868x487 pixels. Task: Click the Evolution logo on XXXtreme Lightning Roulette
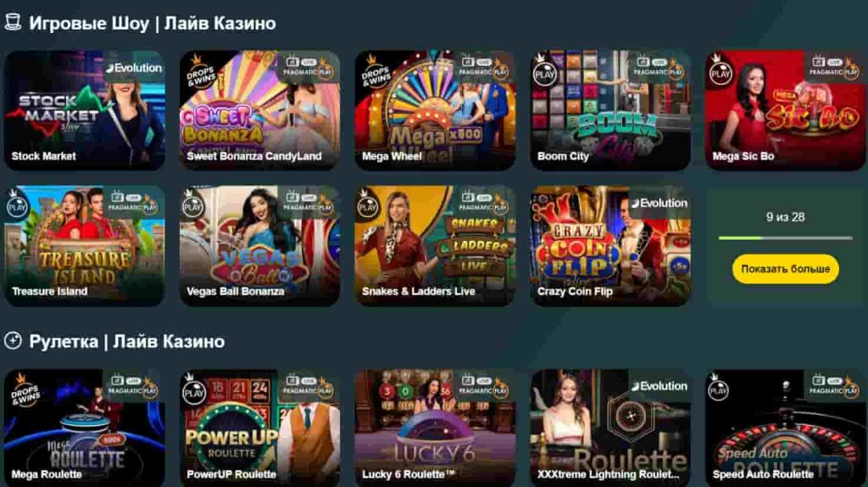tap(659, 385)
